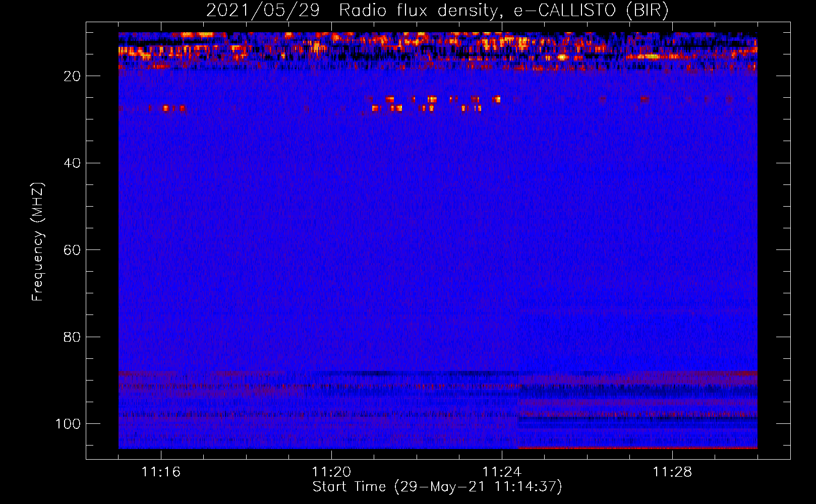Click the plot title with date 2021/05/29

point(437,11)
